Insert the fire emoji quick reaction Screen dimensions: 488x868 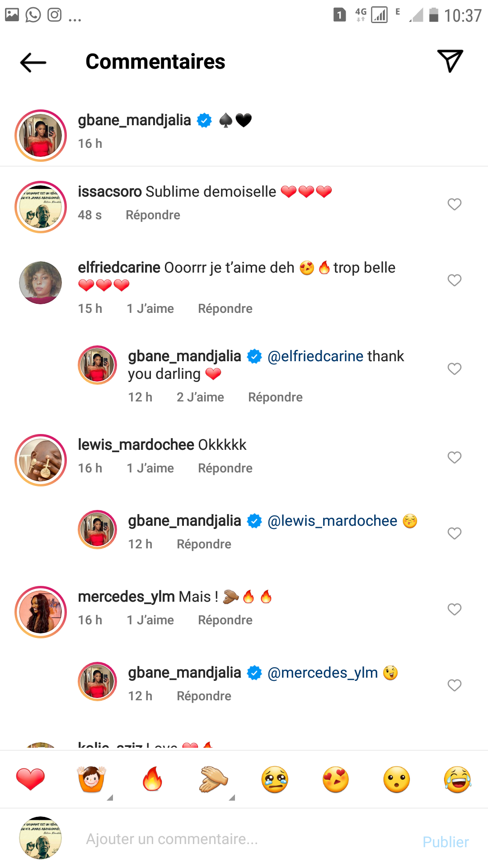click(x=153, y=779)
